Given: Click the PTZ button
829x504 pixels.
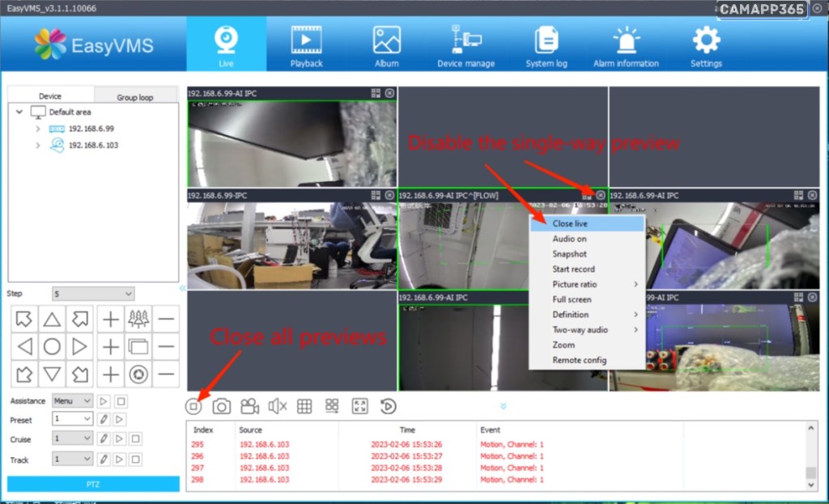Looking at the screenshot, I should pyautogui.click(x=93, y=484).
